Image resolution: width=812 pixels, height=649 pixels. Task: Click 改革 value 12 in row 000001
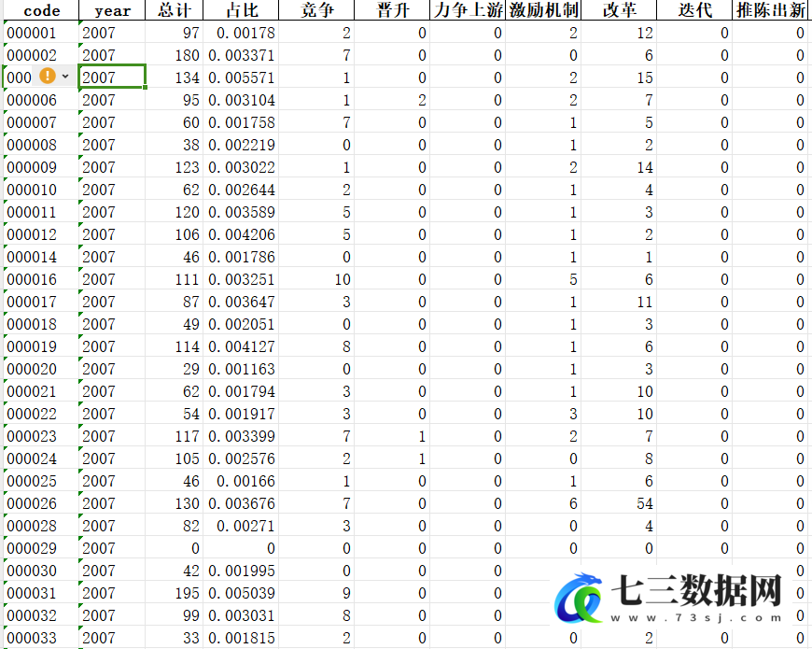619,33
